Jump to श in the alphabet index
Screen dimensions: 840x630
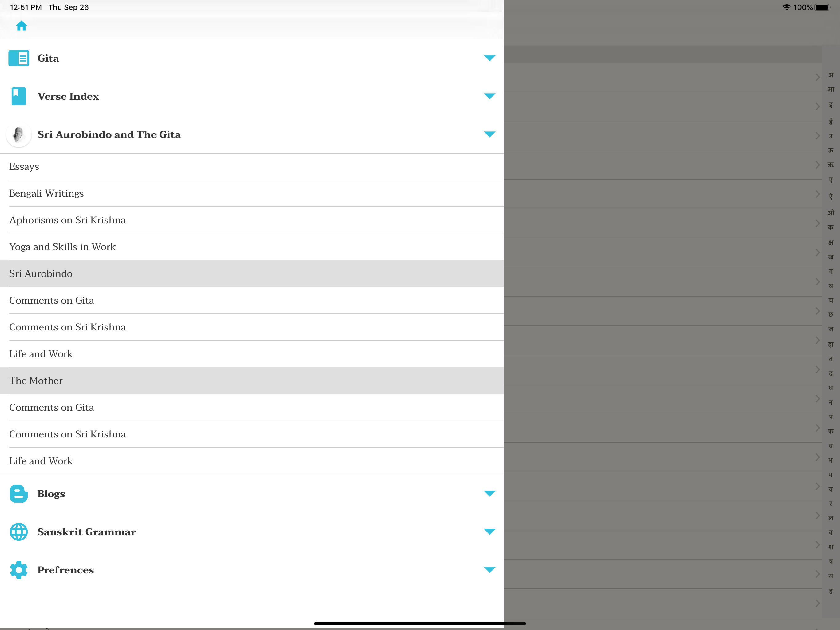(831, 547)
